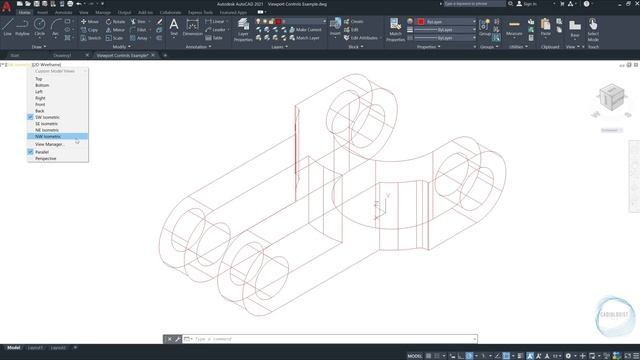Click the Leader tool
640x360 pixels.
point(216,30)
